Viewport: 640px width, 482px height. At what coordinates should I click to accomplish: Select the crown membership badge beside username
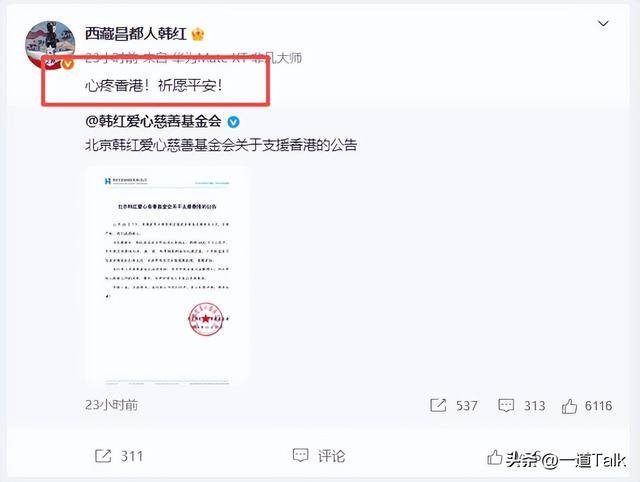click(198, 34)
